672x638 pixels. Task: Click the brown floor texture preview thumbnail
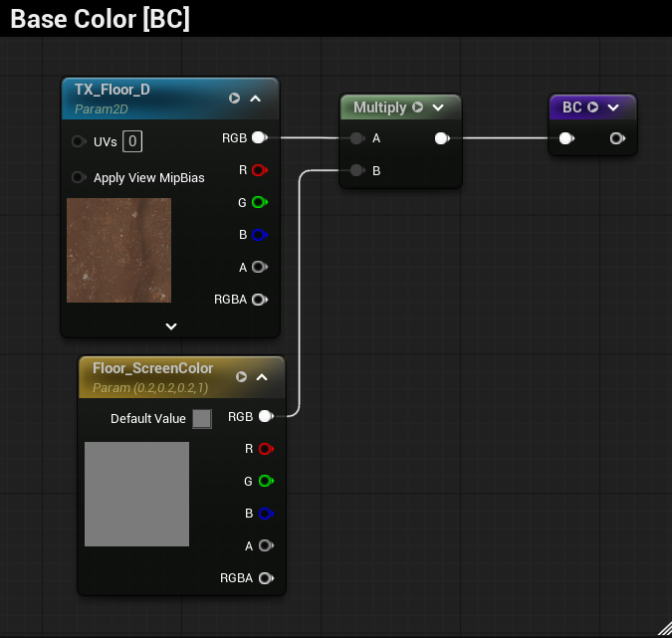[x=118, y=250]
